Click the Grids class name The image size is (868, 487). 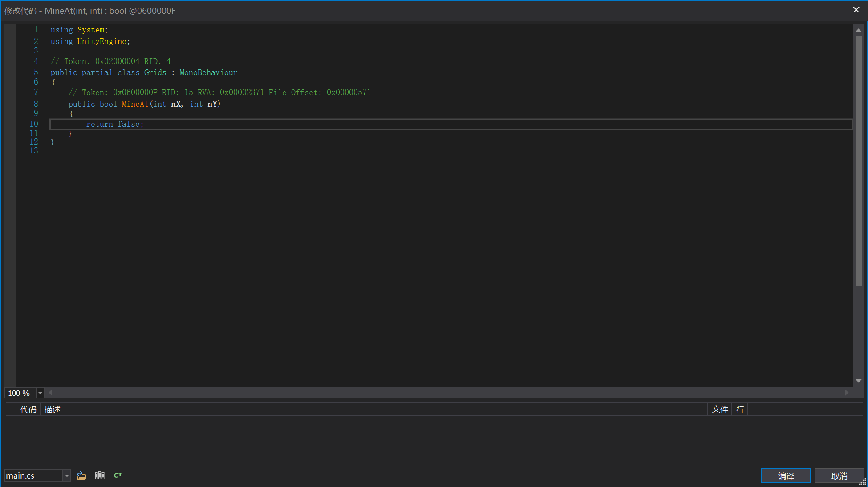pos(155,72)
